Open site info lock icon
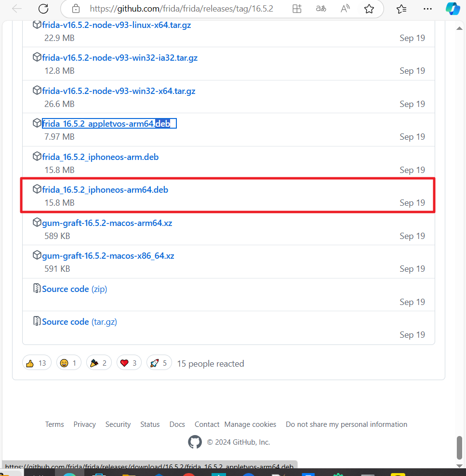This screenshot has height=476, width=466. tap(76, 9)
